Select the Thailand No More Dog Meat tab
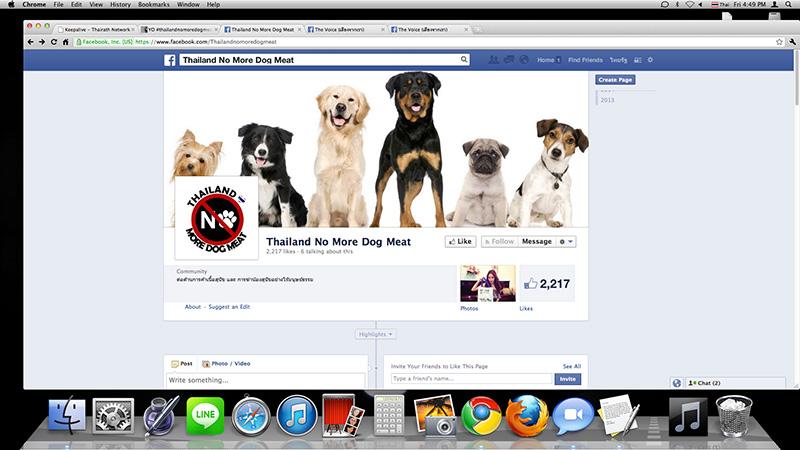 (x=262, y=30)
